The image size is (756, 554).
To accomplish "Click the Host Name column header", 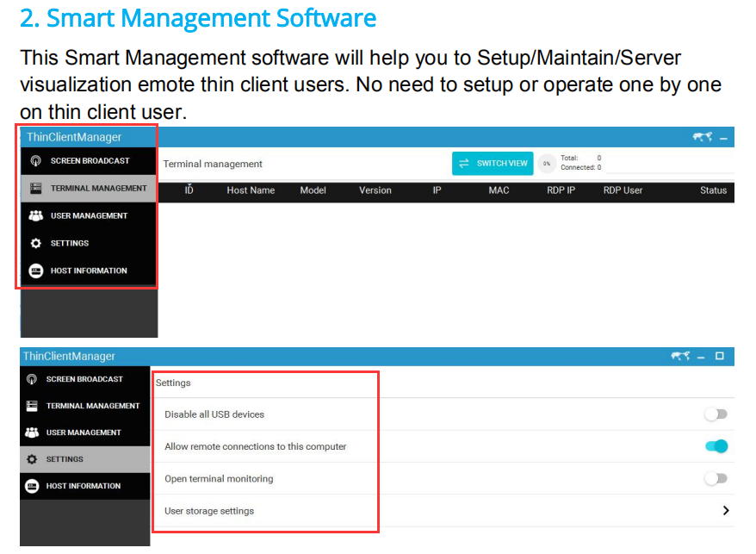I will (251, 190).
